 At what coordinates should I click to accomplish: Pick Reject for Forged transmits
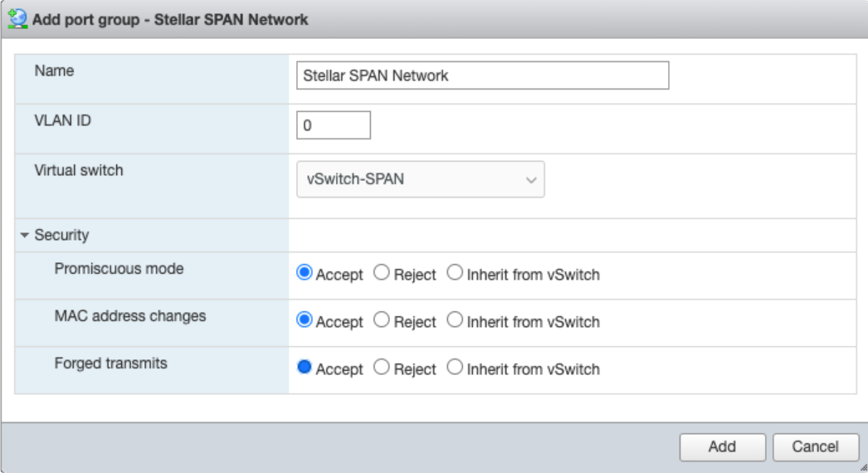[x=382, y=368]
